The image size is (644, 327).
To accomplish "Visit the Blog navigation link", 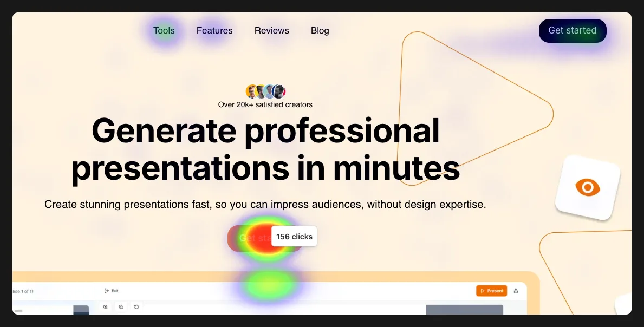I will pos(320,31).
